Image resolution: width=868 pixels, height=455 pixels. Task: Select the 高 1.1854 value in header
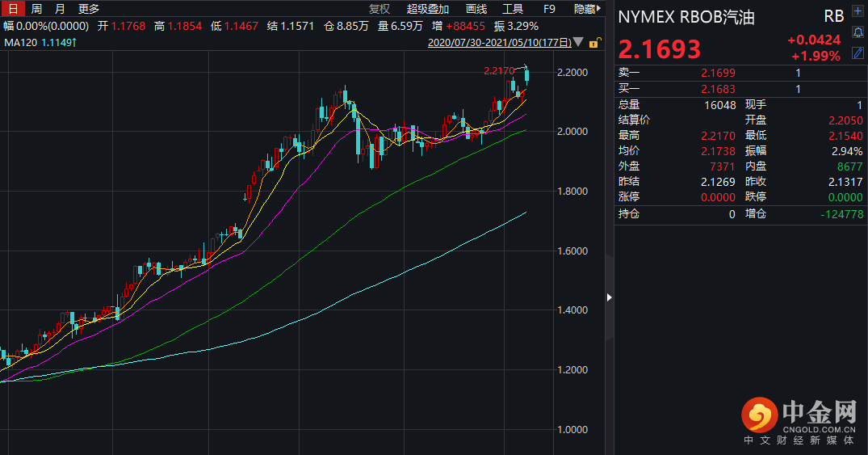click(x=178, y=26)
